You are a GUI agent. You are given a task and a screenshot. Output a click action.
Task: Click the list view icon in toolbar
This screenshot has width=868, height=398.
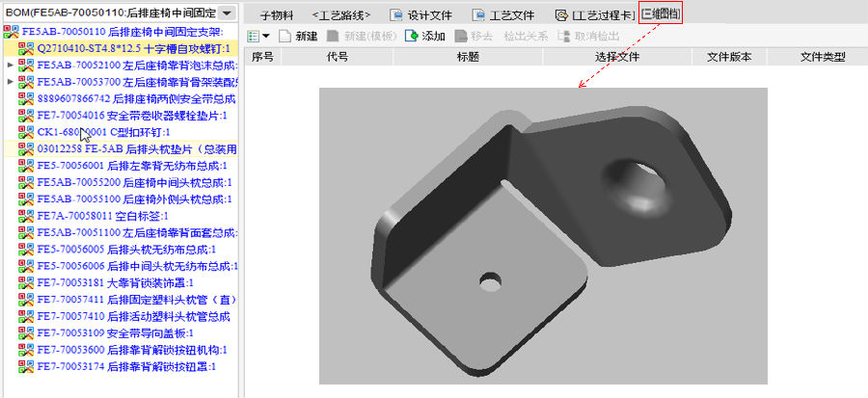254,37
